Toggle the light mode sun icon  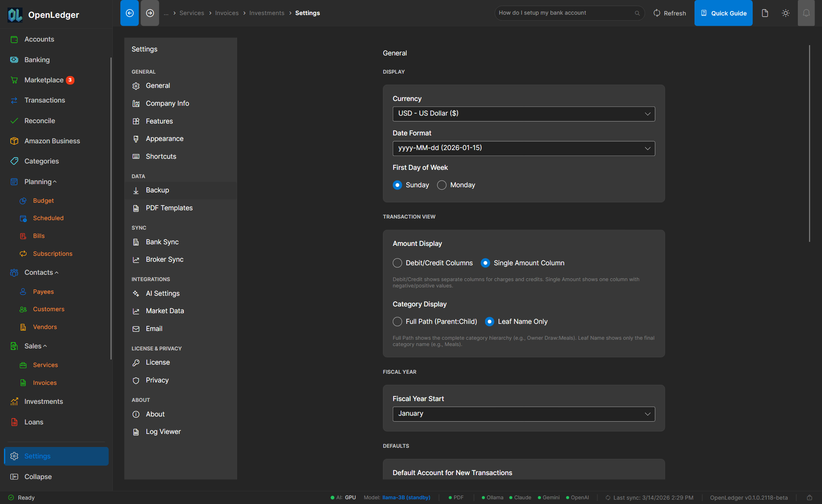pos(786,13)
